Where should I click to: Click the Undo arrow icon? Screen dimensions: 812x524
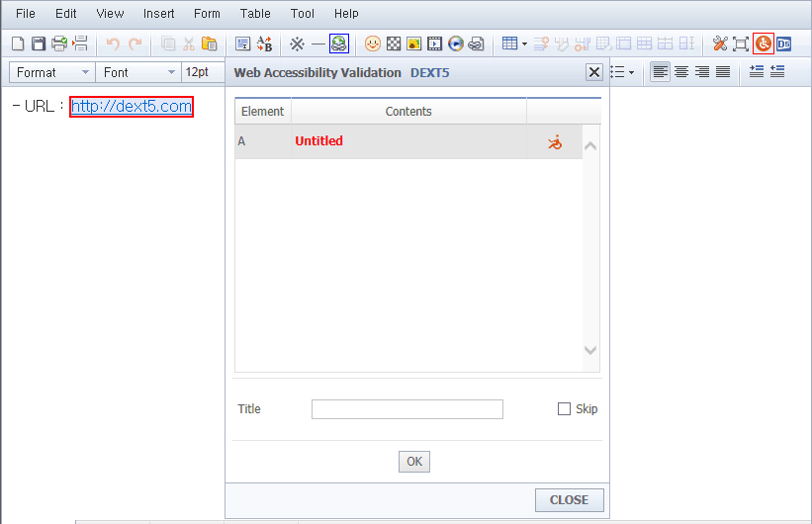point(113,44)
